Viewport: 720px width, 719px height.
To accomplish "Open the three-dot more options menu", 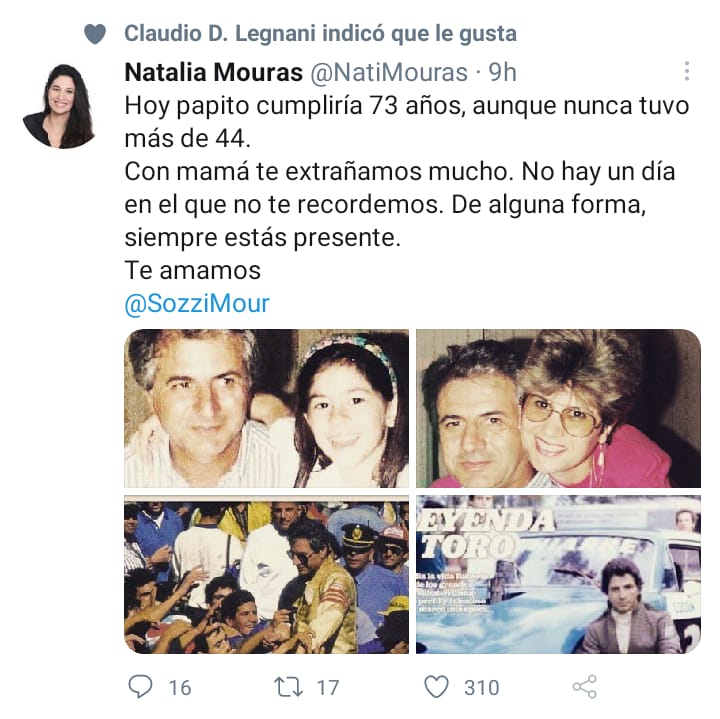I will pyautogui.click(x=686, y=71).
